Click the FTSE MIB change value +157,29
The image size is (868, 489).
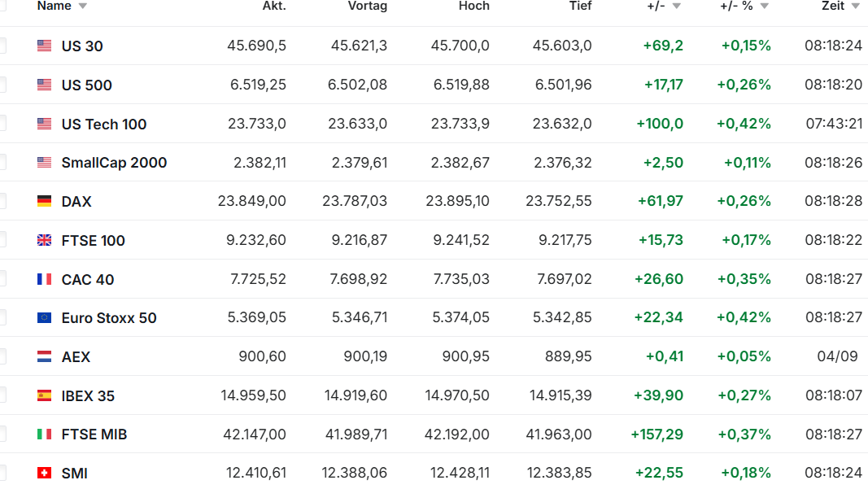point(656,434)
